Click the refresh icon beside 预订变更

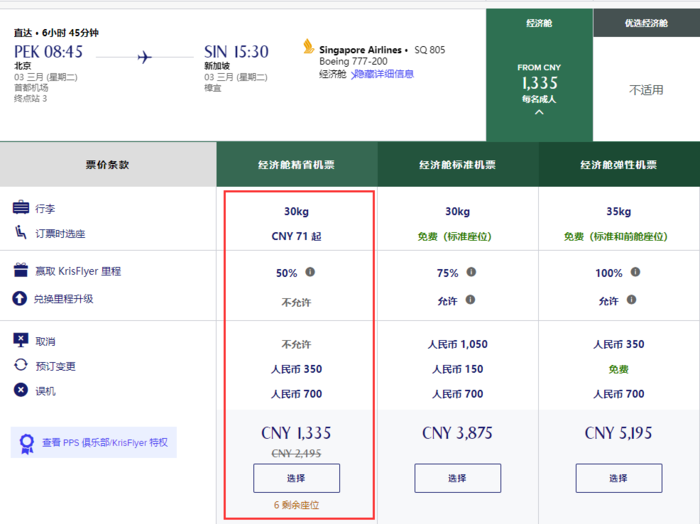click(x=21, y=366)
